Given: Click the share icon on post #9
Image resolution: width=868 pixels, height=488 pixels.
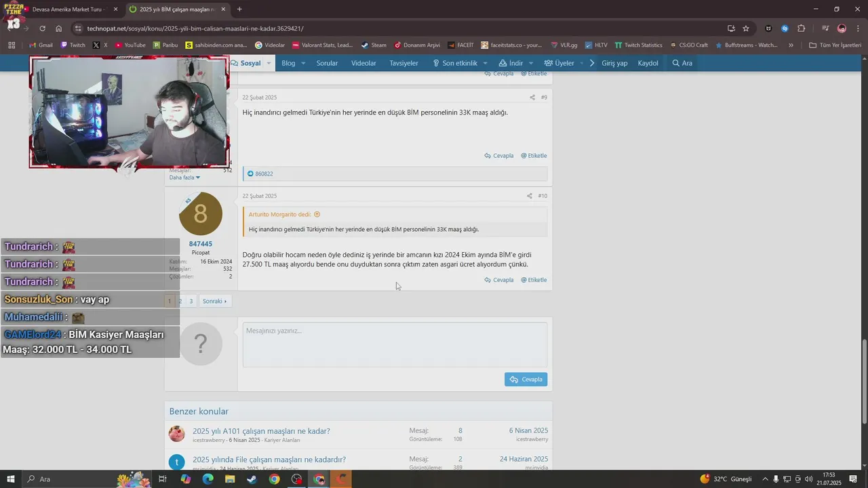Looking at the screenshot, I should point(532,98).
